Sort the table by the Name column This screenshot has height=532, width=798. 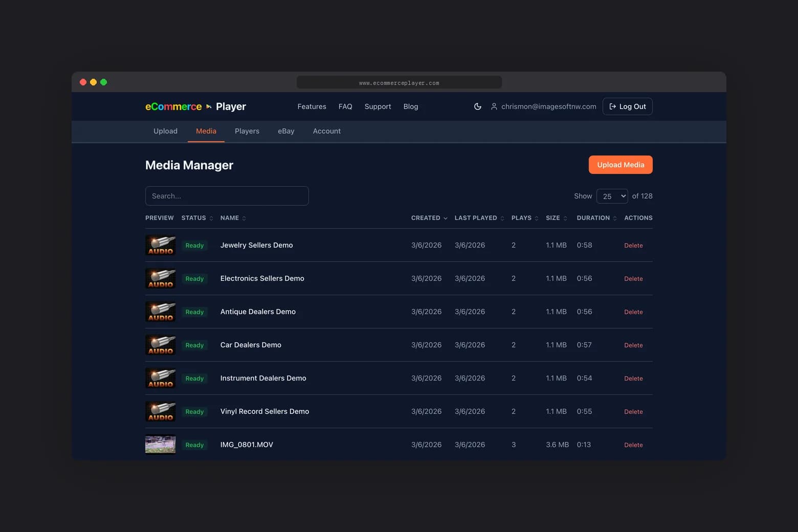point(244,218)
